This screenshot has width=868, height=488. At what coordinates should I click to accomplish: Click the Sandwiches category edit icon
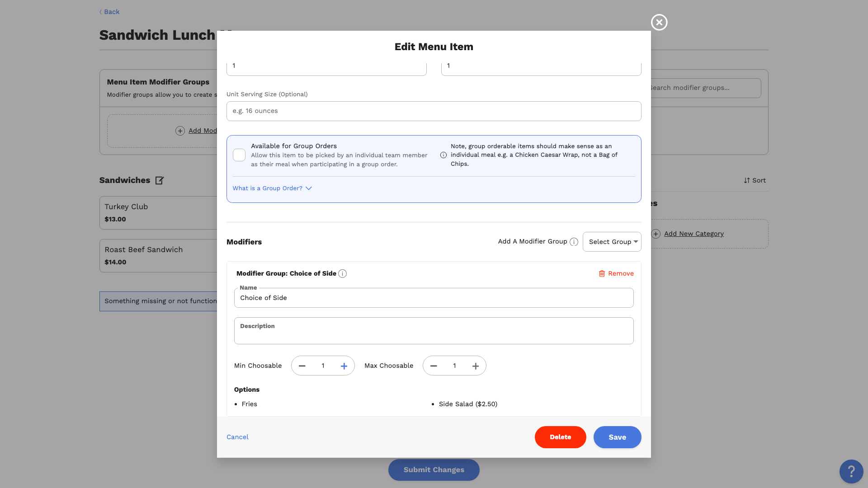pos(159,180)
